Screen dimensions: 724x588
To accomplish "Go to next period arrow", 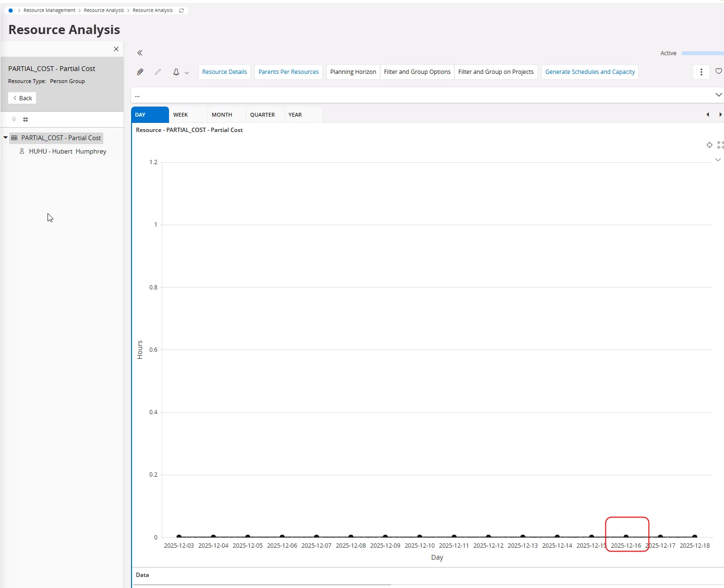I will (720, 115).
